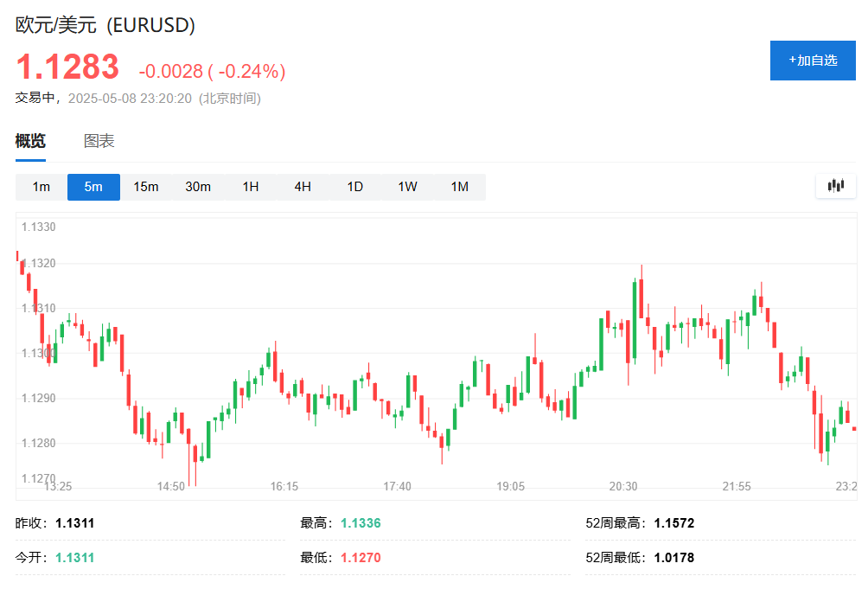Click the (北京时间) timezone label

tap(230, 99)
